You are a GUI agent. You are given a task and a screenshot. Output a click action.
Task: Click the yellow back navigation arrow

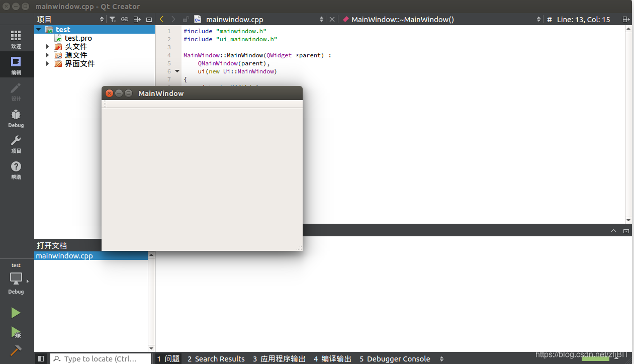tap(161, 19)
